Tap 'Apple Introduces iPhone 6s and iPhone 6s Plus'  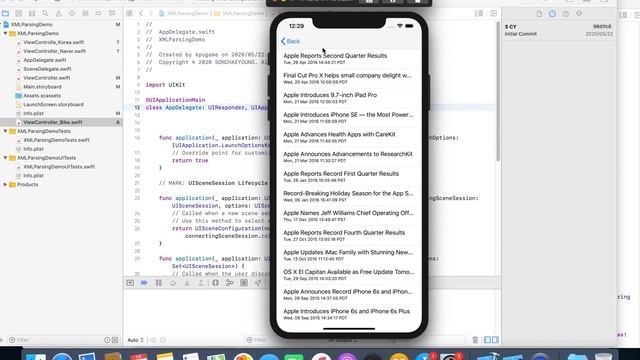[349, 314]
